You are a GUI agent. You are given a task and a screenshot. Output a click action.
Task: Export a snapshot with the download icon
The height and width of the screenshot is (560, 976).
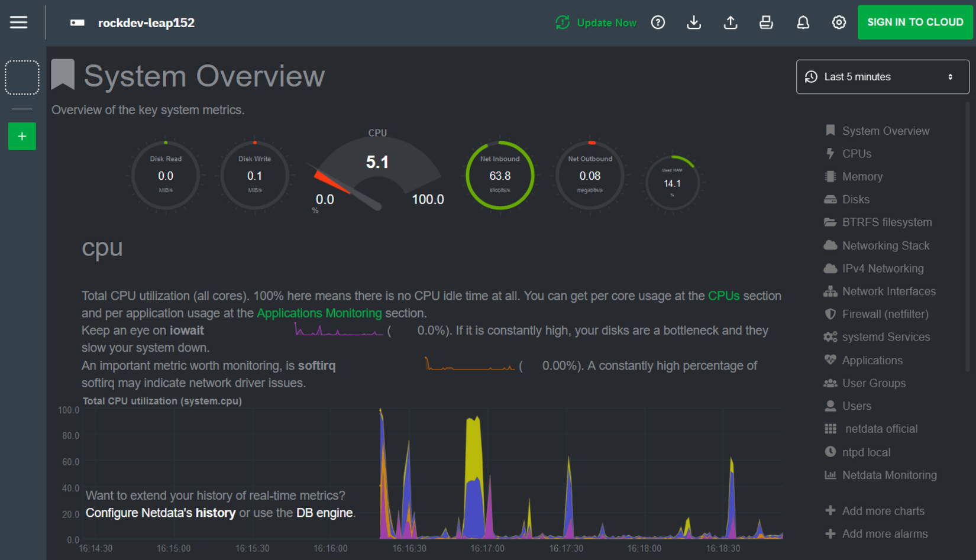(x=694, y=22)
